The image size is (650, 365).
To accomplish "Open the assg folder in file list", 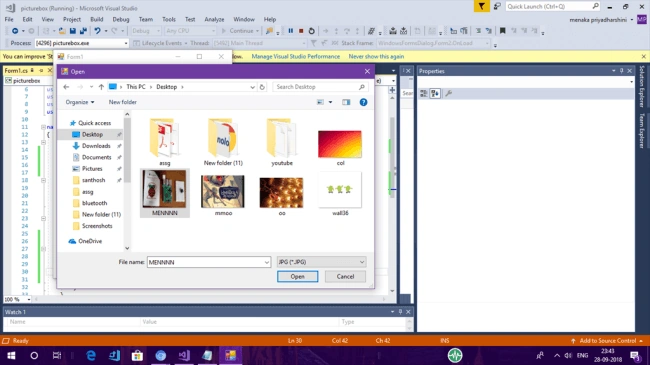I will pos(165,142).
